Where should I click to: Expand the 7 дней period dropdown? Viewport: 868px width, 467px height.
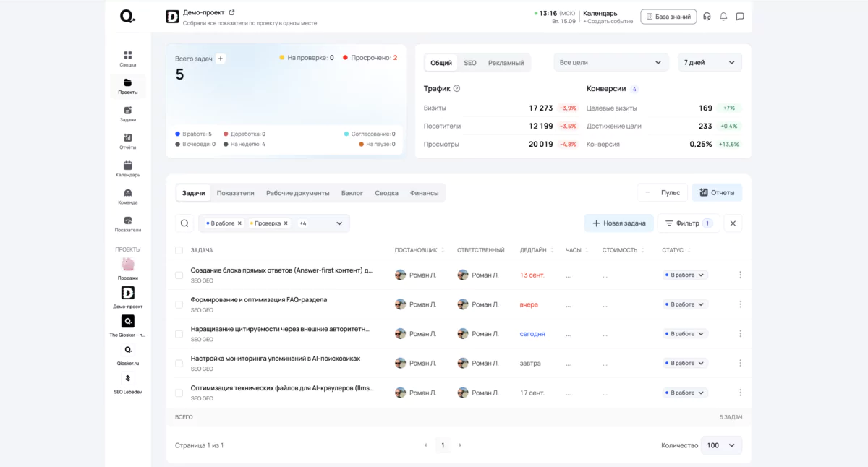710,63
